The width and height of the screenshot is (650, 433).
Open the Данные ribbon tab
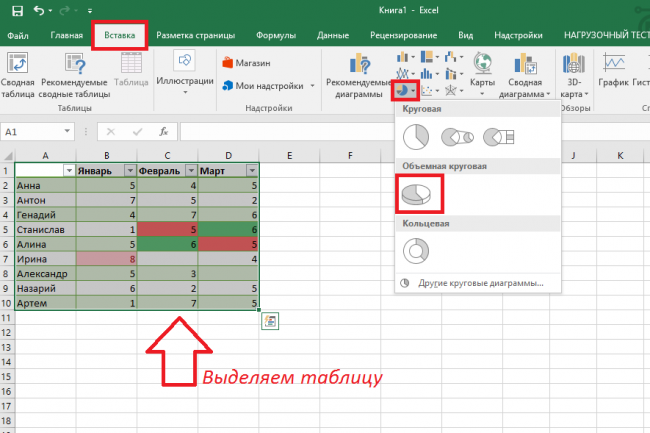[333, 35]
